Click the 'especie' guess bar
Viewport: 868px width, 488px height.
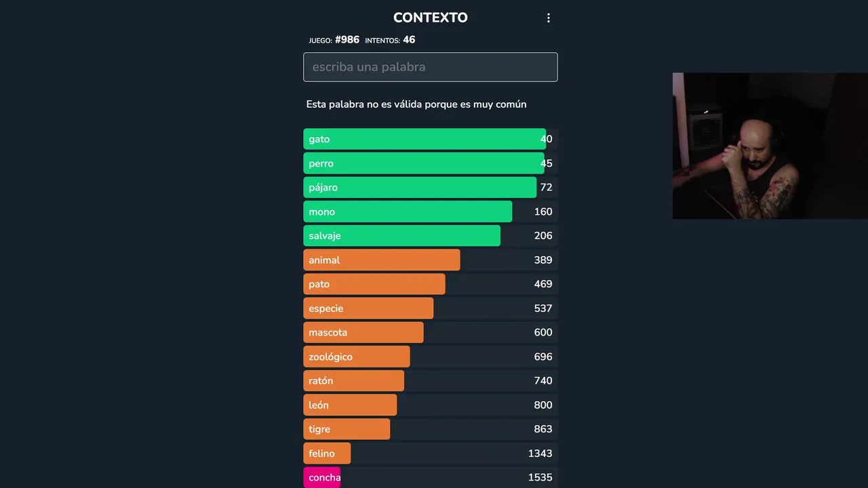click(368, 308)
